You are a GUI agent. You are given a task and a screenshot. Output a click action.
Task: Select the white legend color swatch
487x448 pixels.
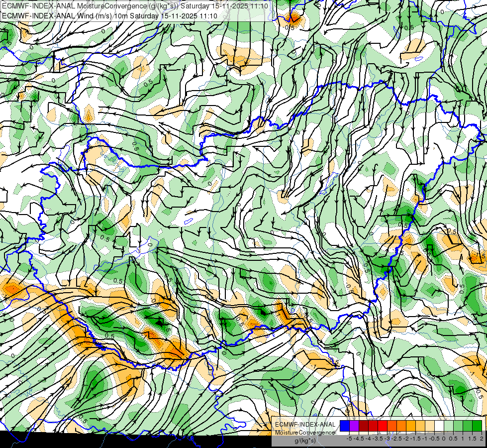[439, 426]
